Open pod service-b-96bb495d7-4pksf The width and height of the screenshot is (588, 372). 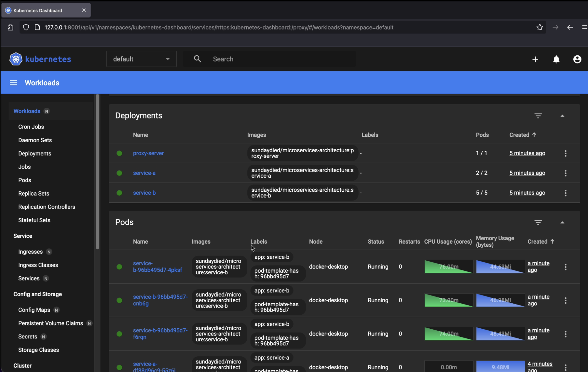157,267
